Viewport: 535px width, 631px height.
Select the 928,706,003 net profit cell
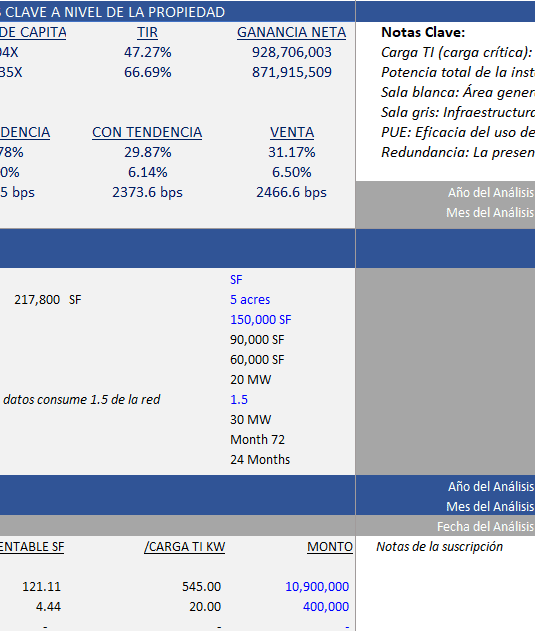[291, 52]
